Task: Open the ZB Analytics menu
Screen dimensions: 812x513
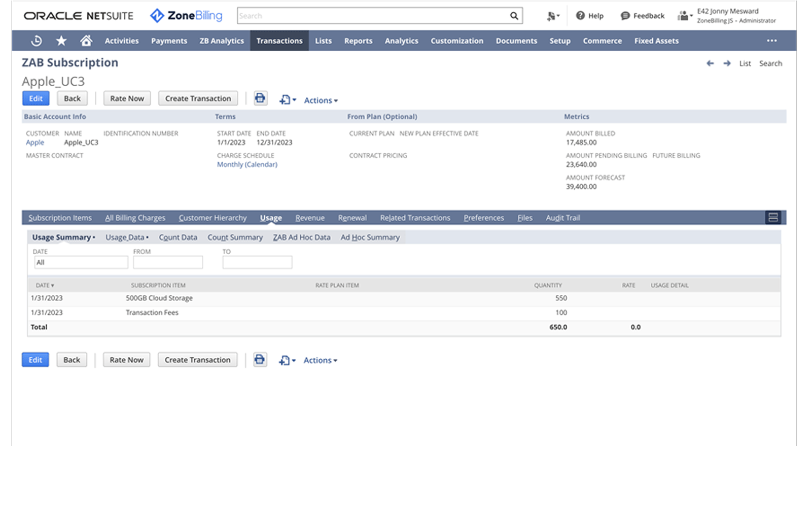Action: pos(222,41)
